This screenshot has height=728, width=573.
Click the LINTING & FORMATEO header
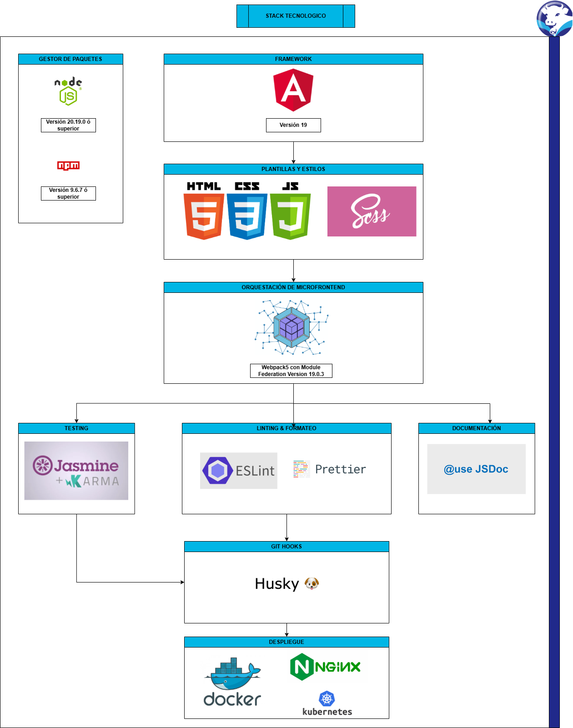pos(286,428)
